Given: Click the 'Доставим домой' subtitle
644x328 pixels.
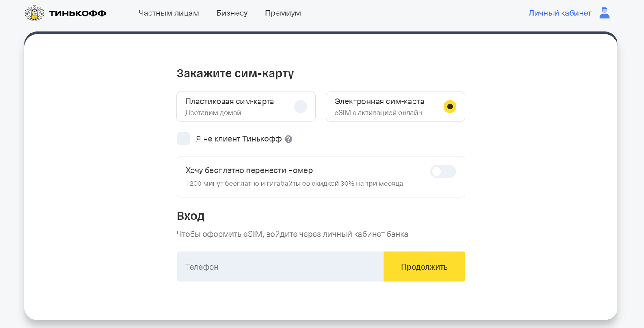Looking at the screenshot, I should point(213,113).
